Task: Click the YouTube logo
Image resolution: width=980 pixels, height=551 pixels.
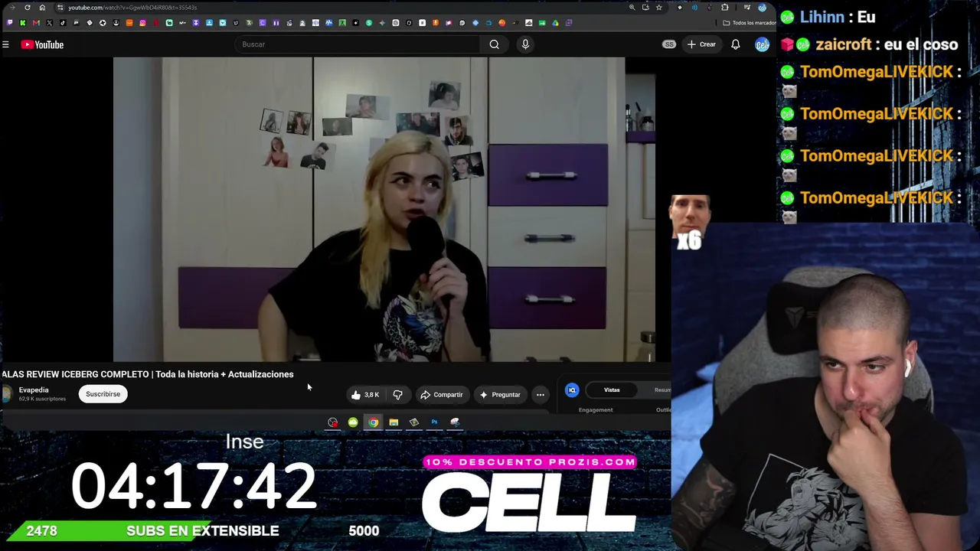Action: (42, 44)
